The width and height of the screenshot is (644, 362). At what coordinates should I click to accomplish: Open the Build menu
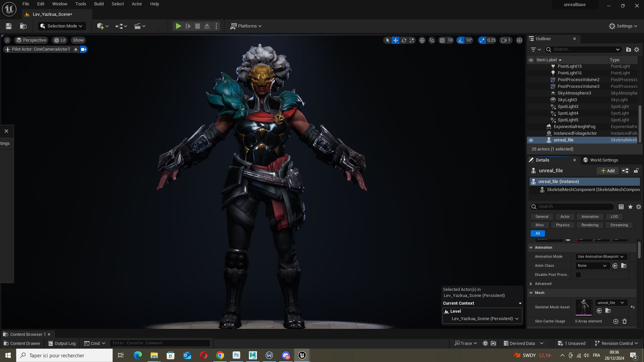click(99, 4)
